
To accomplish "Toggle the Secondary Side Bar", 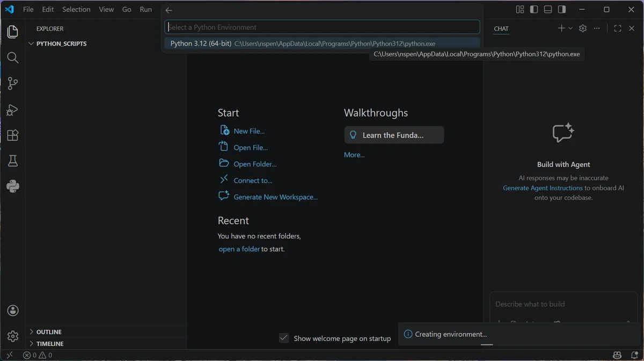I will tap(561, 9).
